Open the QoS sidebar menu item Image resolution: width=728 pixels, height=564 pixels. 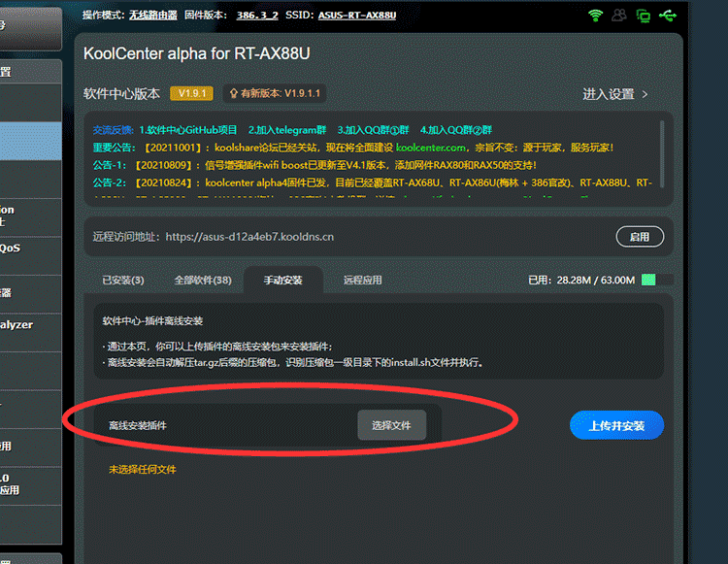click(31, 255)
